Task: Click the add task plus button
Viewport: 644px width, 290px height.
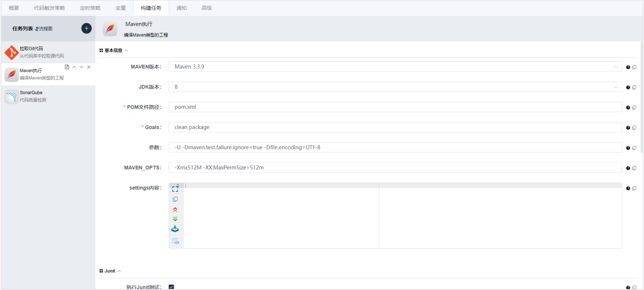Action: click(x=86, y=28)
